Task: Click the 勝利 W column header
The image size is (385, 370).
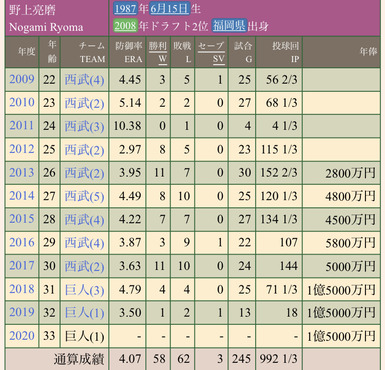Action: [158, 52]
